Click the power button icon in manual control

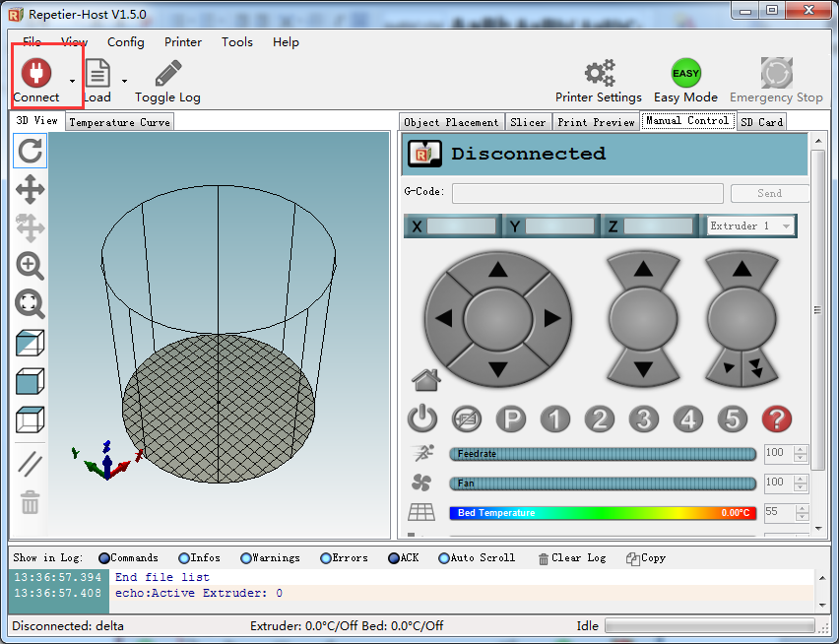pos(422,419)
